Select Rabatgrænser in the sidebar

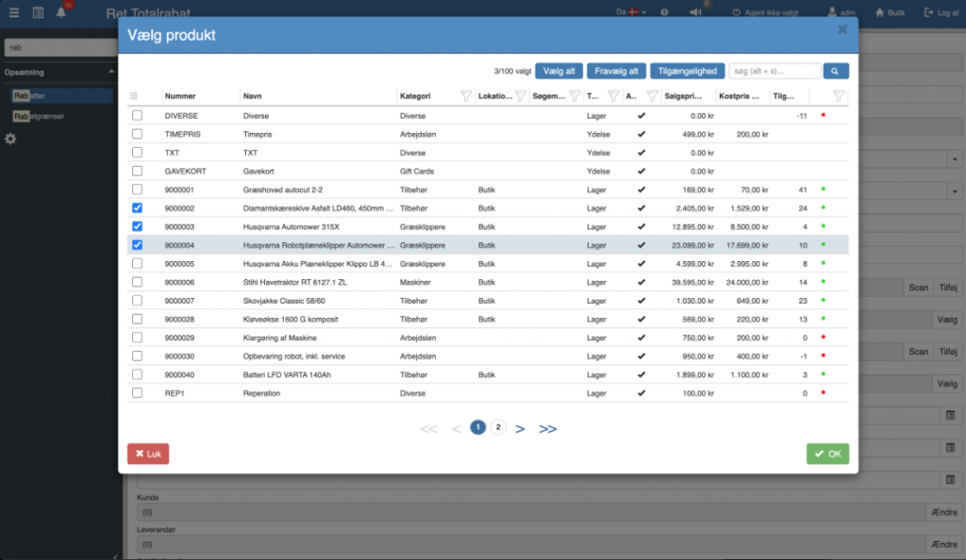pos(39,116)
